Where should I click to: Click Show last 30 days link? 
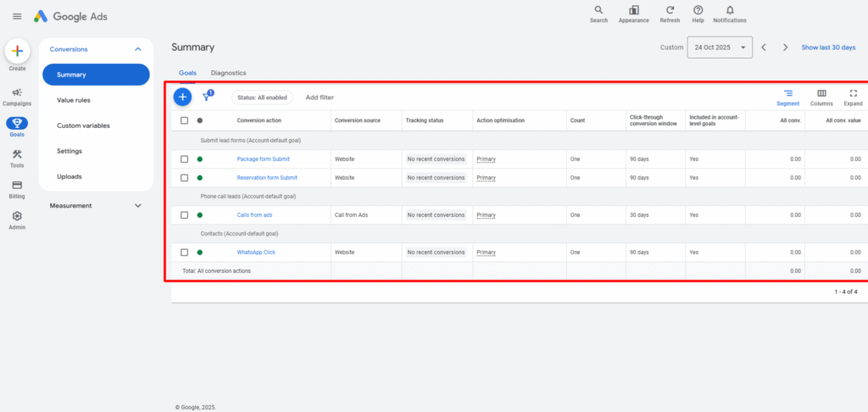point(828,47)
